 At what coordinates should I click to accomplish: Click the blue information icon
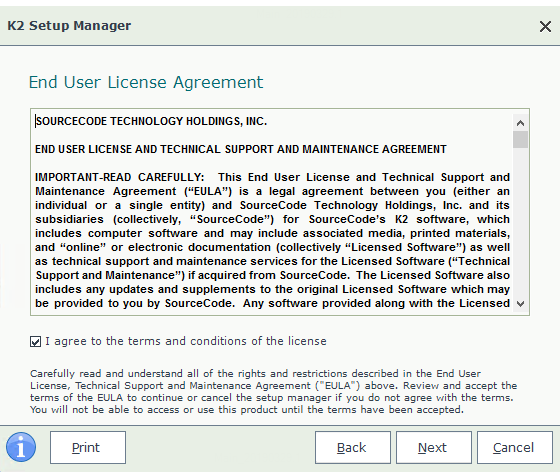click(21, 447)
